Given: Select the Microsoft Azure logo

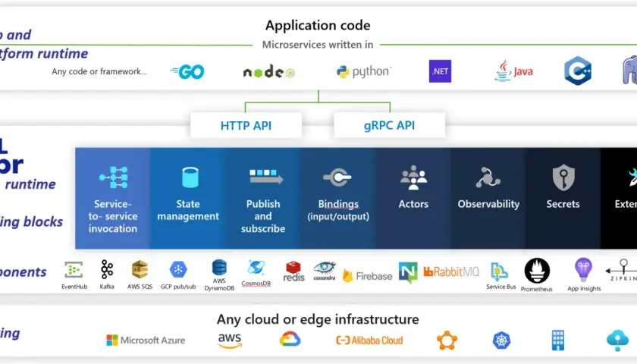Looking at the screenshot, I should pyautogui.click(x=146, y=340).
